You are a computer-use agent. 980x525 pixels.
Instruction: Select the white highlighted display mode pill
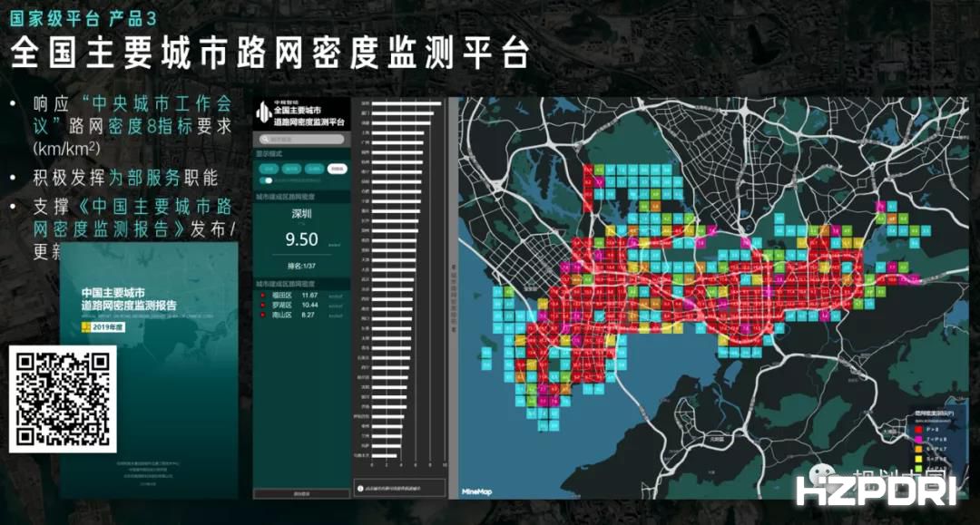pos(336,169)
